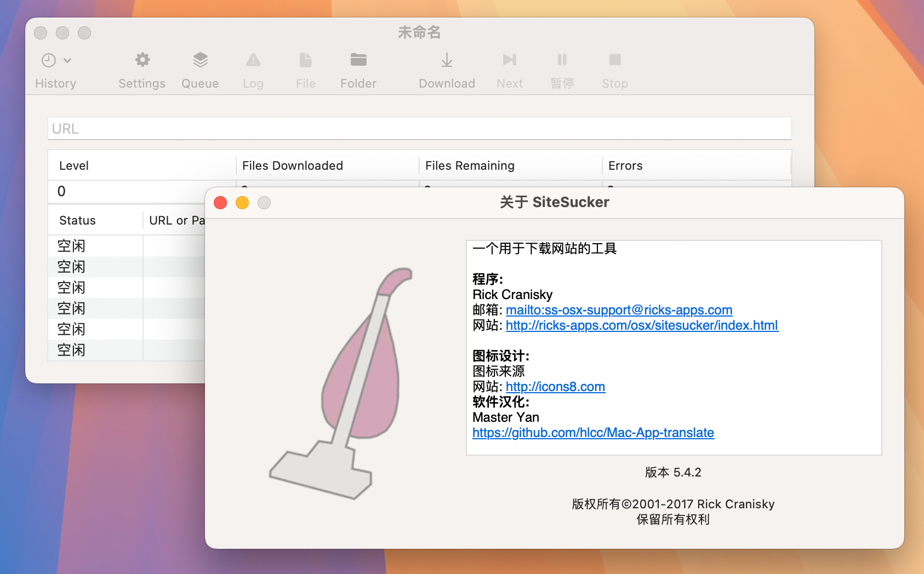Click Files Downloaded column header
The height and width of the screenshot is (574, 924).
point(328,165)
